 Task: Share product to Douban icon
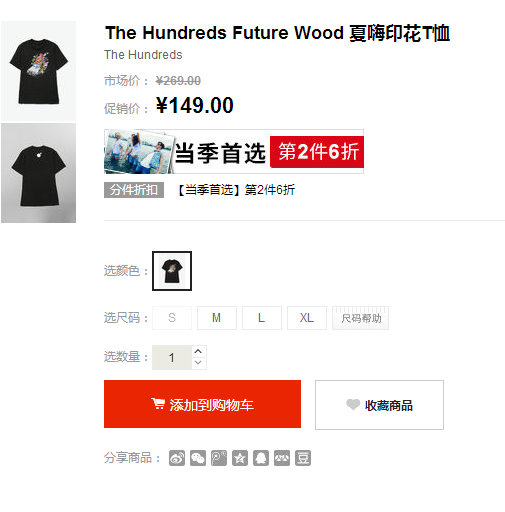pos(303,458)
